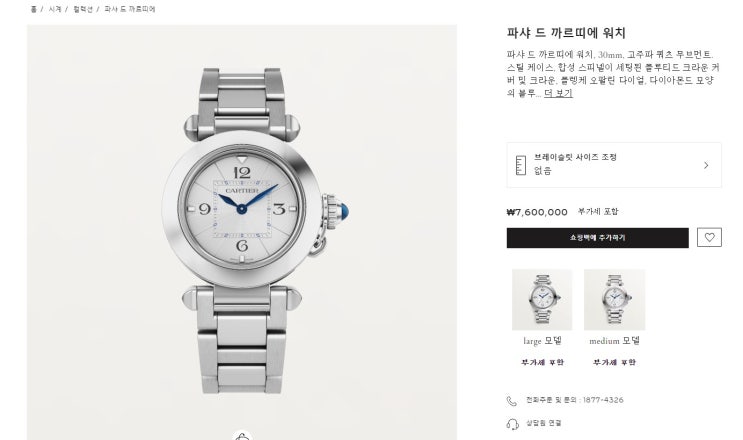Viewport: 743px width, 440px height.
Task: Click the medium 모델 label
Action: (615, 341)
